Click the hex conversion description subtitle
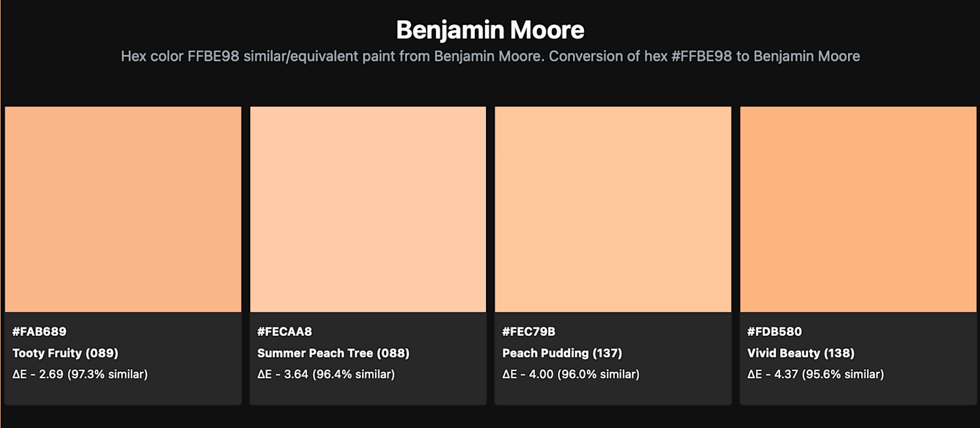The height and width of the screenshot is (428, 980). point(490,56)
